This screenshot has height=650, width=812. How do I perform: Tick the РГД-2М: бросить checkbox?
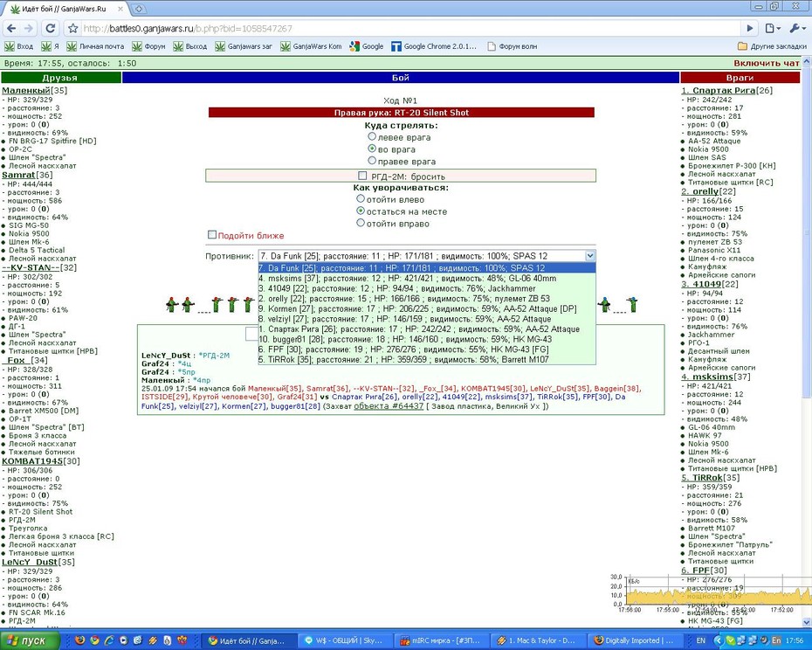[362, 176]
